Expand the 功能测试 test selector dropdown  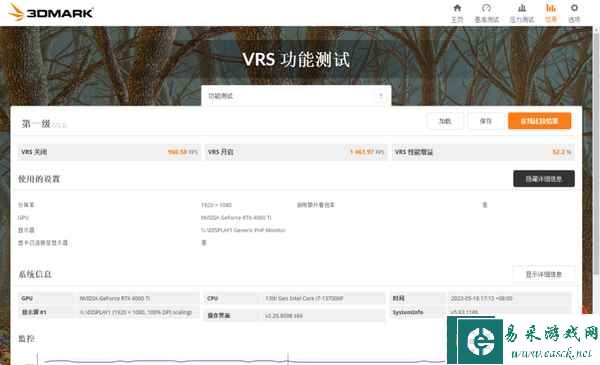pos(296,96)
